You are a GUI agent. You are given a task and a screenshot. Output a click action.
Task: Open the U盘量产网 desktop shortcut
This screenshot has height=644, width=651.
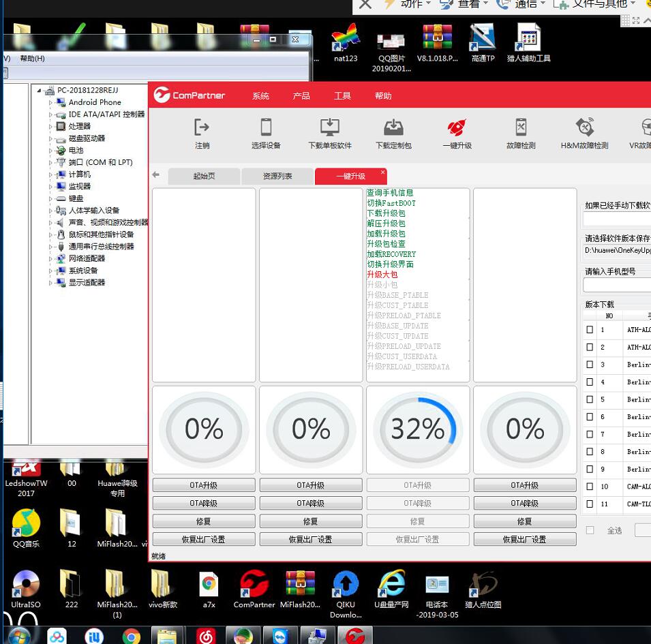tap(391, 589)
